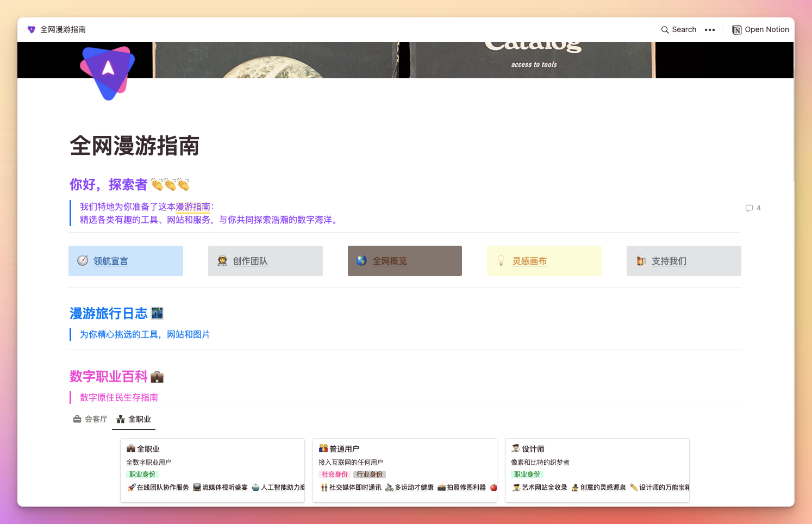Open the 艺术网站全收录 link on 设计师 card
Screen dimensions: 812x524
pos(544,487)
